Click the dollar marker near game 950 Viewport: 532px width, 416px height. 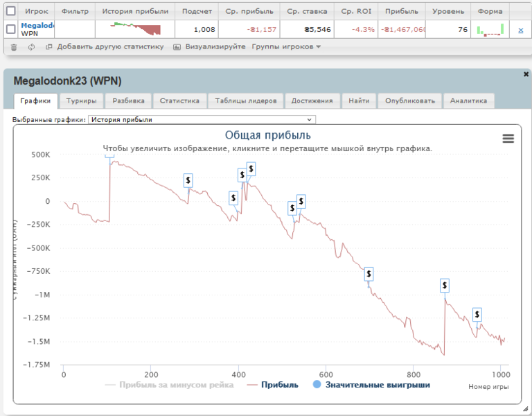coord(477,315)
